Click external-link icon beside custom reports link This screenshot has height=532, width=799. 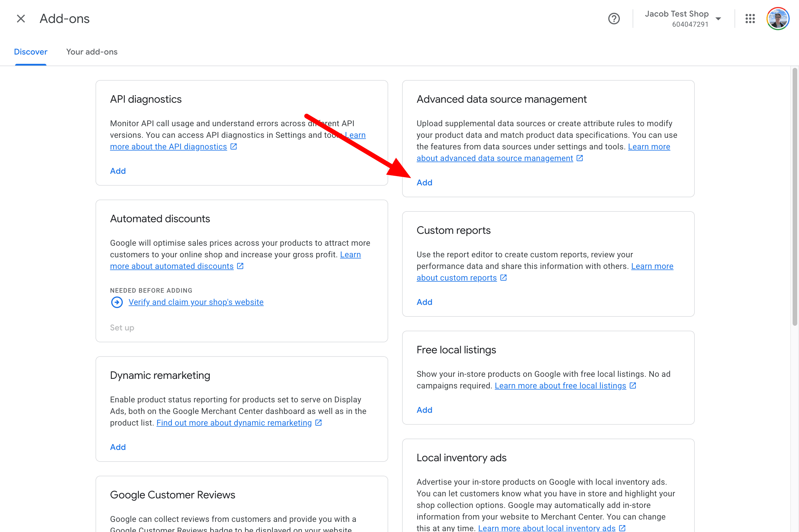click(x=503, y=278)
